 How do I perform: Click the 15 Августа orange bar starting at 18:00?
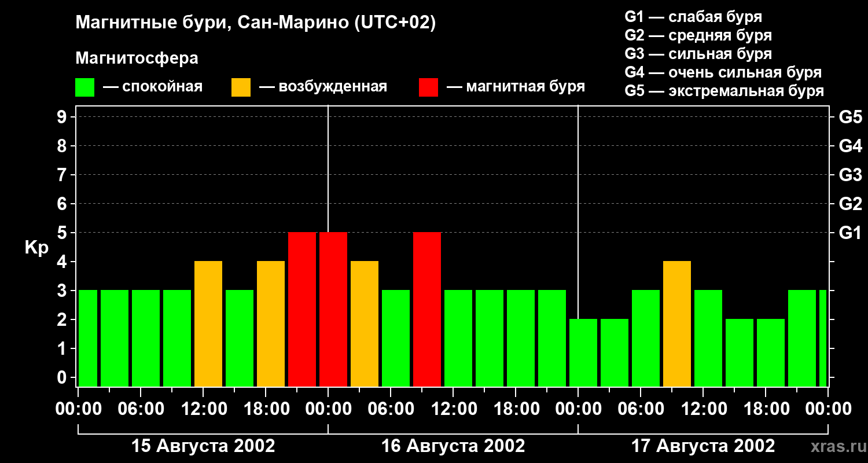271,324
